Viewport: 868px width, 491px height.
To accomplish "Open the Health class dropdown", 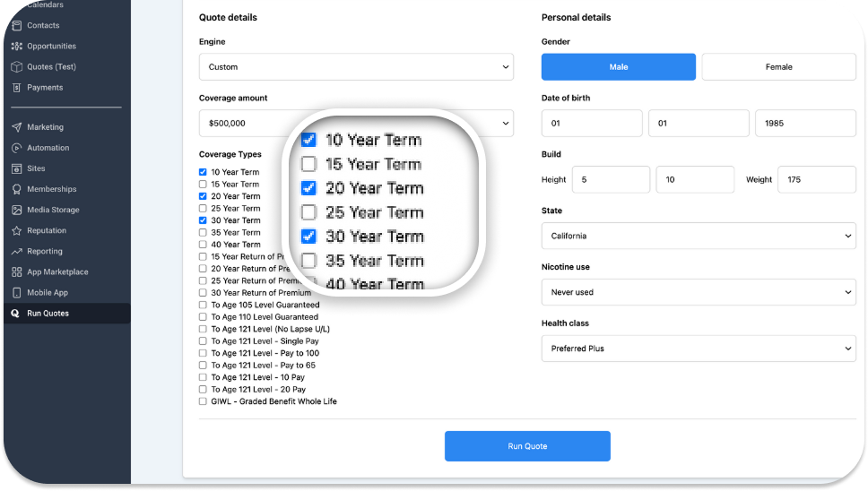I will 699,349.
